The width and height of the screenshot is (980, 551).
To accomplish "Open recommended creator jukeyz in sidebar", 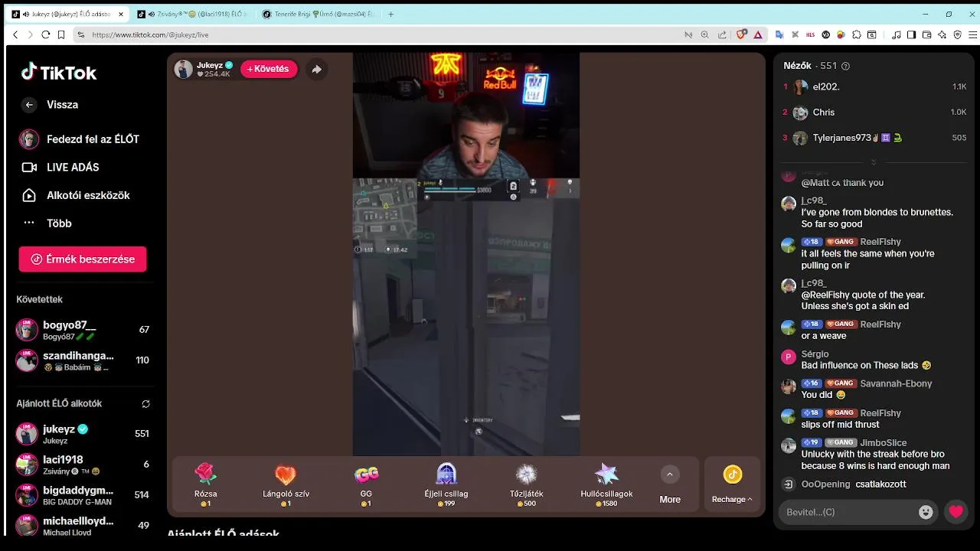I will tap(83, 434).
